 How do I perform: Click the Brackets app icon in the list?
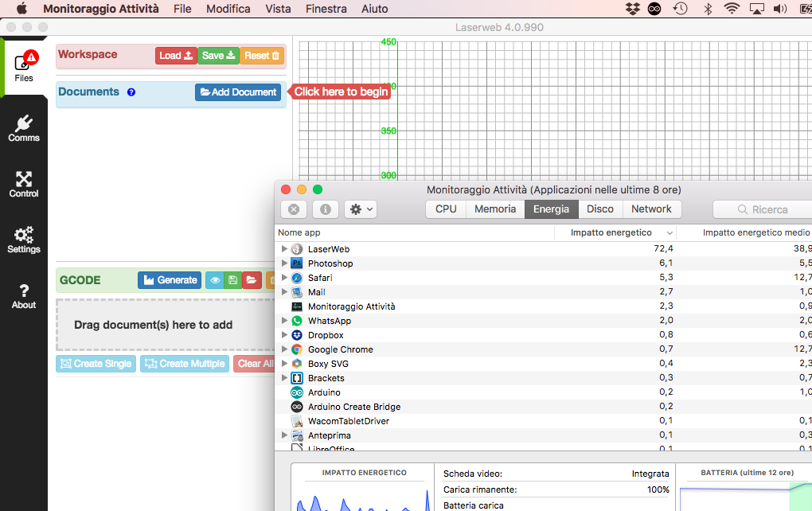pyautogui.click(x=297, y=378)
